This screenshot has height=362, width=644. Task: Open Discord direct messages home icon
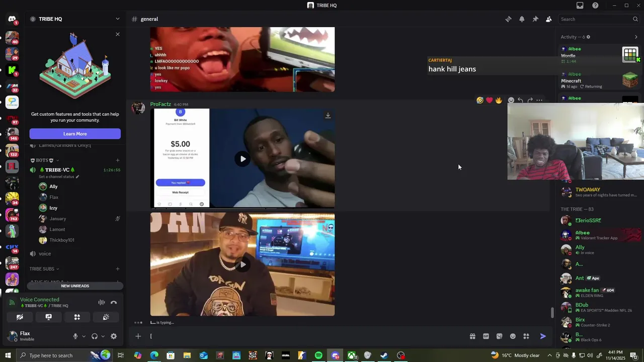click(12, 19)
